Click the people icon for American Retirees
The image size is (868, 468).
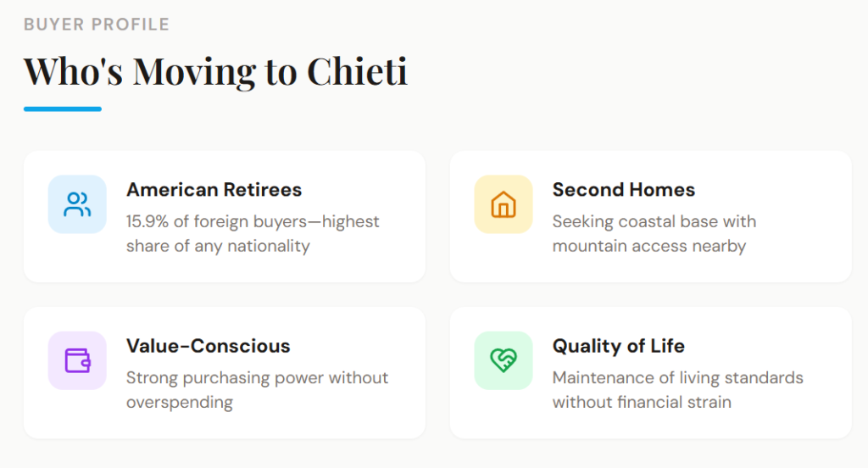pyautogui.click(x=77, y=204)
